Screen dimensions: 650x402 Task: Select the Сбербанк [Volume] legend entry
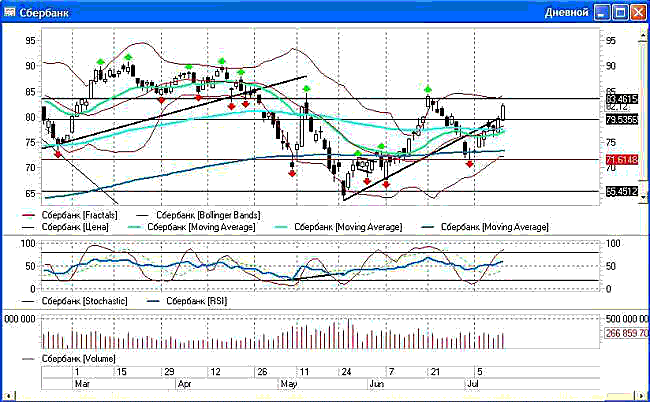tap(69, 358)
